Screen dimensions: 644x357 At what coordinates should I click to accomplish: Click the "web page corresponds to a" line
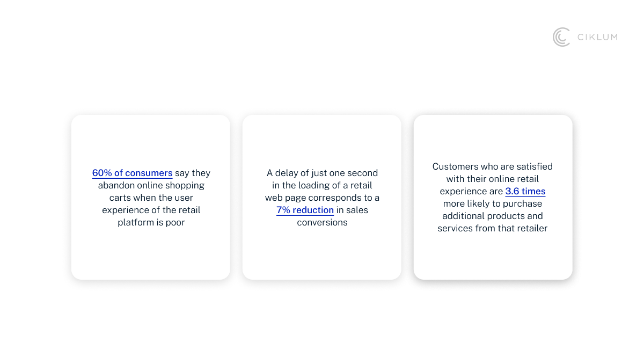tap(322, 198)
